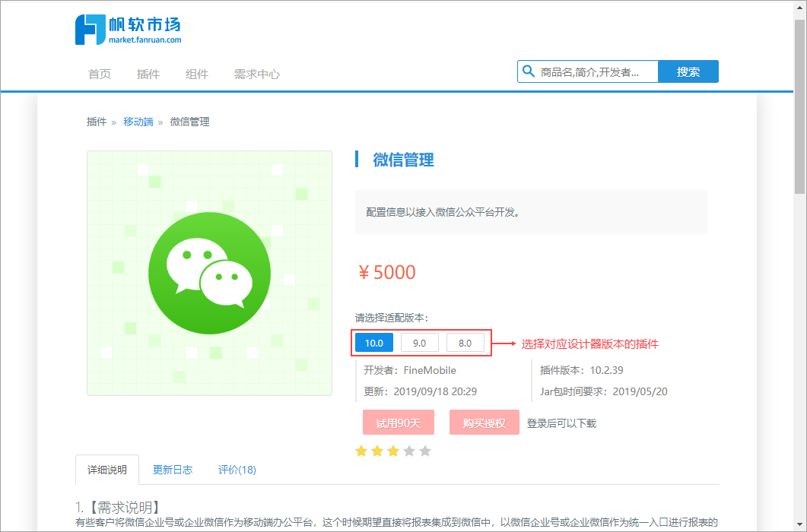Viewport: 807px width, 532px height.
Task: Click the 搜索 button
Action: [x=688, y=71]
